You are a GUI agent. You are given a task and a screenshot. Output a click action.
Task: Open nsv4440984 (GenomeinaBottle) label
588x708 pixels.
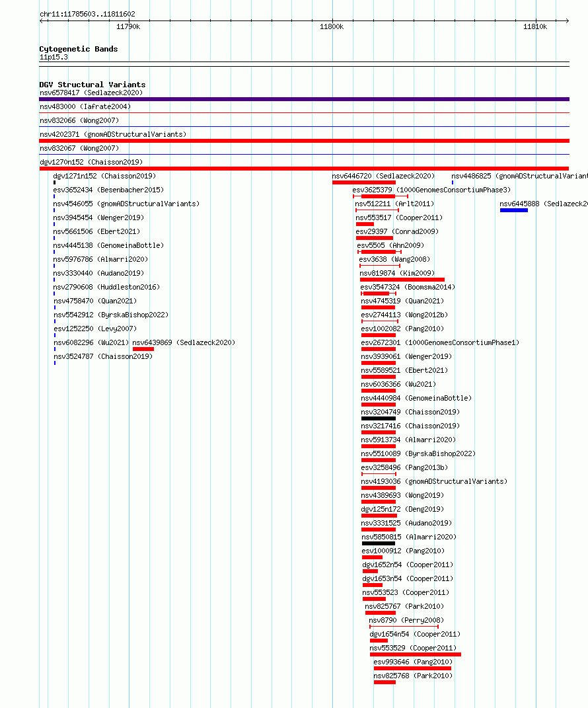416,398
